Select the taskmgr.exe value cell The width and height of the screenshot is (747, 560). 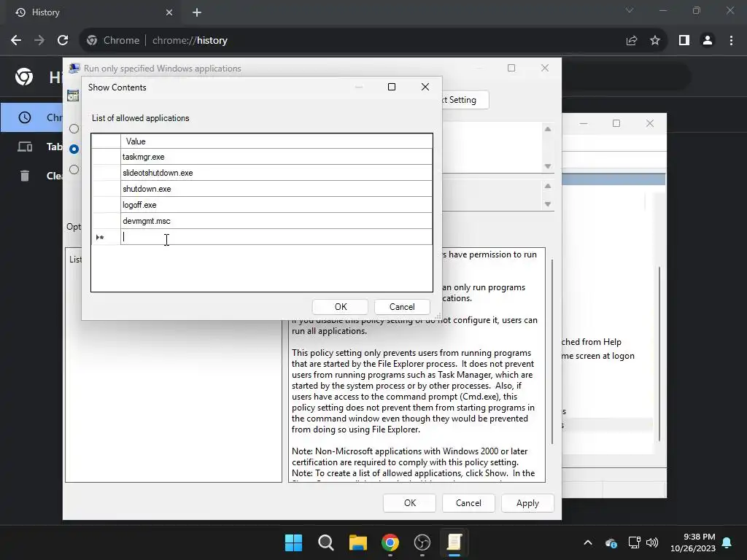point(276,157)
